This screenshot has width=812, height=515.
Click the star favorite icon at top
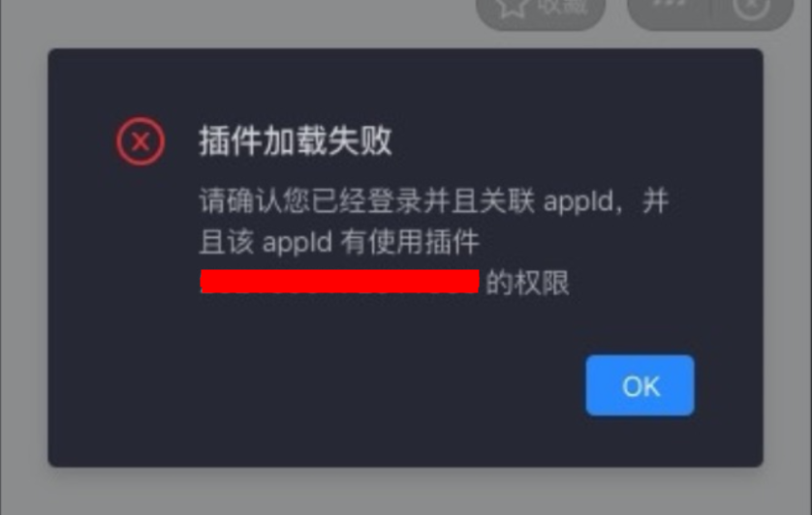[x=513, y=7]
